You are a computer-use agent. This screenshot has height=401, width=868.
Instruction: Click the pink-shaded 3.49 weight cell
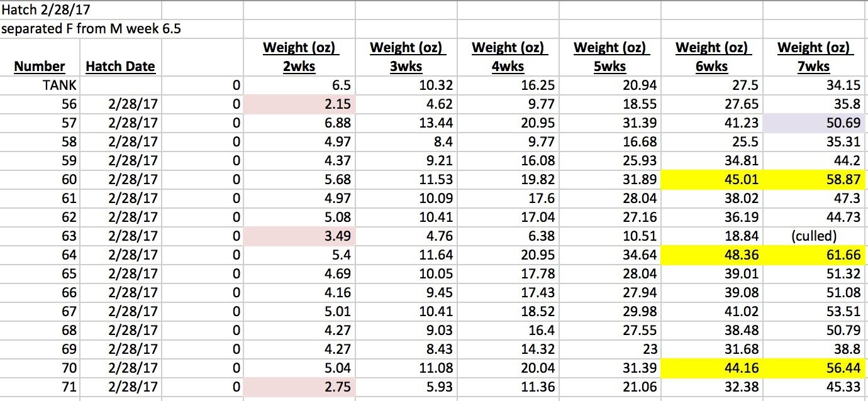click(299, 236)
